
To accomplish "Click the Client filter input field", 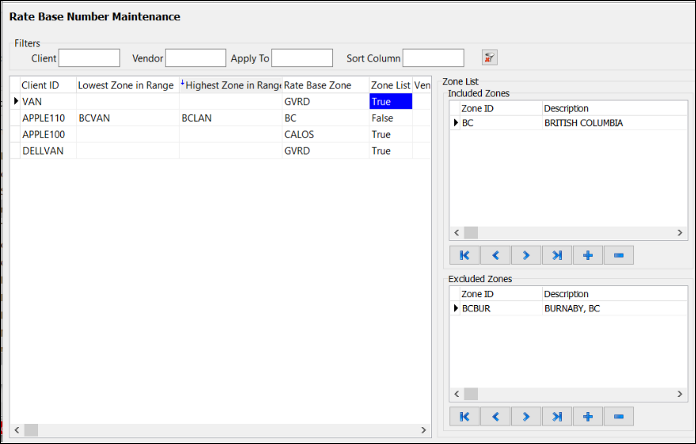I will point(89,58).
